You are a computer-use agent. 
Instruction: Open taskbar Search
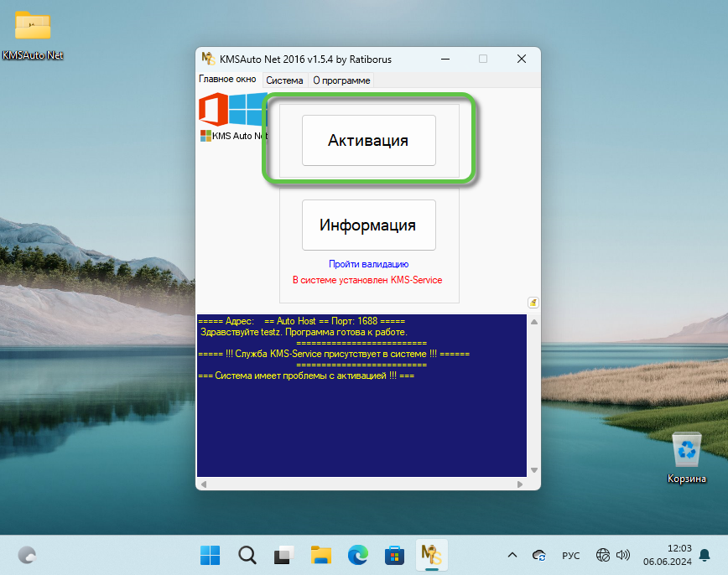[x=247, y=555]
